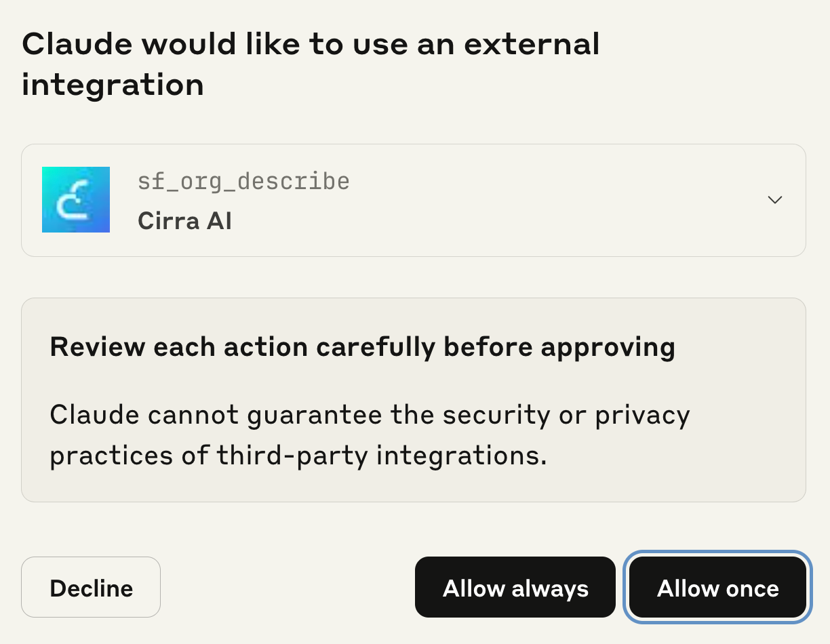Click the Cirra AI logo icon

coord(76,200)
